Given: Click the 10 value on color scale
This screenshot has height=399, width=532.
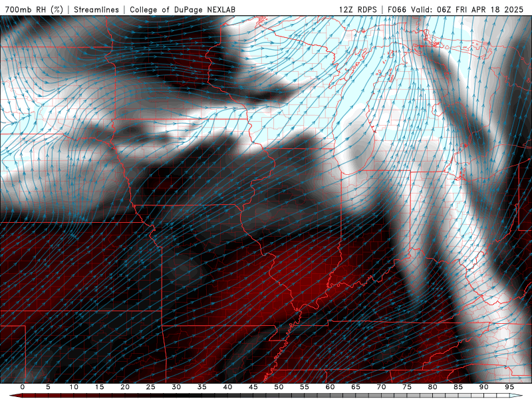Looking at the screenshot, I should point(74,387).
